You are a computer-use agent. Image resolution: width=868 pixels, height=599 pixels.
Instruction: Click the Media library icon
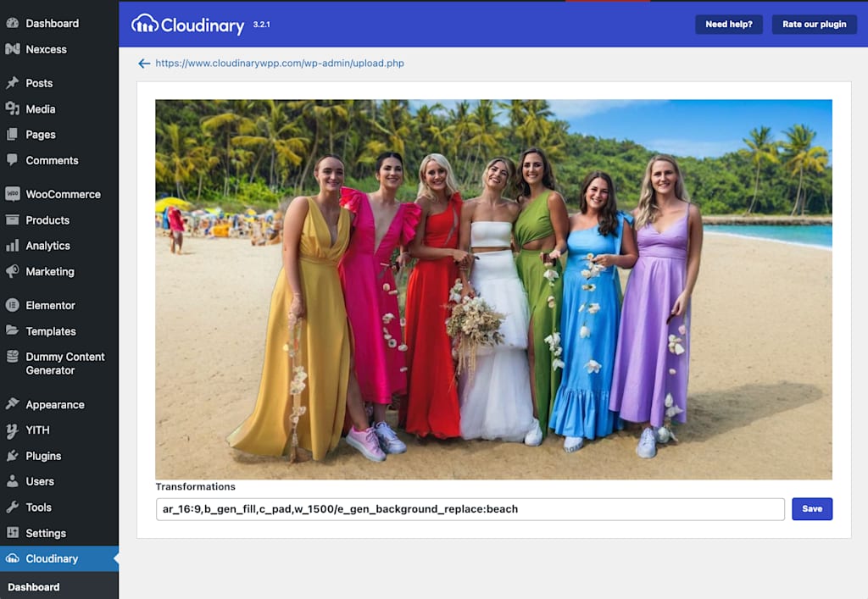[12, 108]
